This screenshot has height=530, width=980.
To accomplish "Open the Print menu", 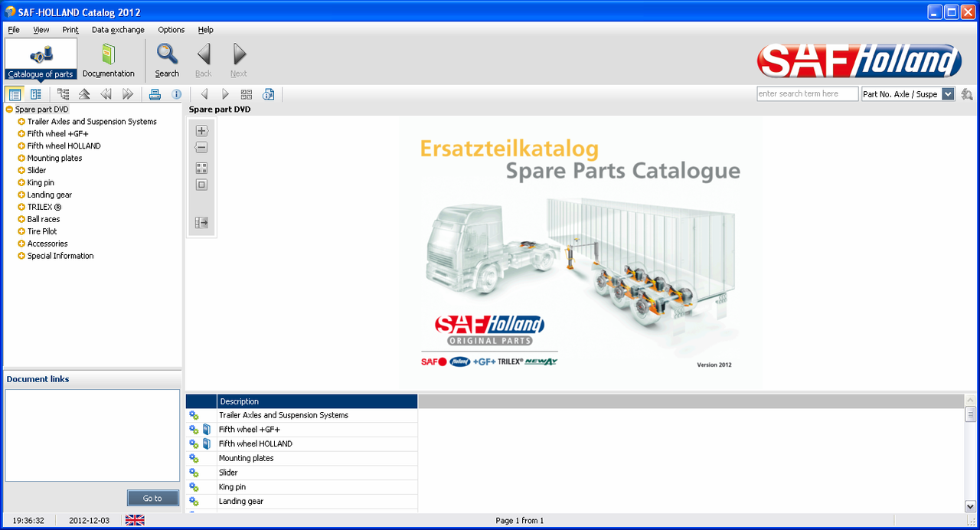I will click(70, 30).
